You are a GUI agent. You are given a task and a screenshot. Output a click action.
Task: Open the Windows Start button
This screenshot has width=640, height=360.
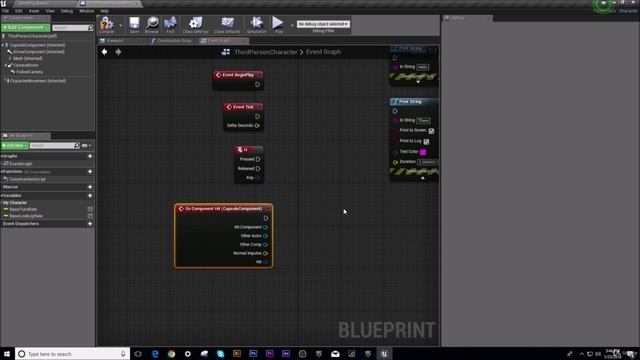pos(7,354)
